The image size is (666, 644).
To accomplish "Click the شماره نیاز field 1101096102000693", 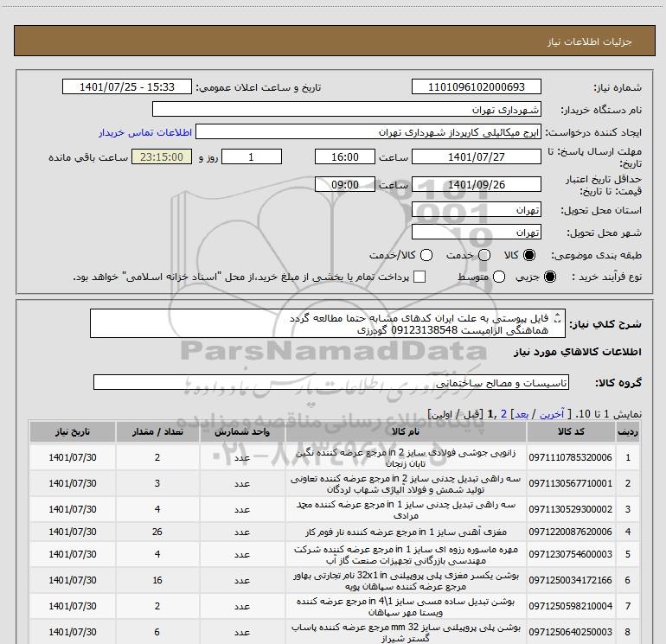I will (476, 86).
